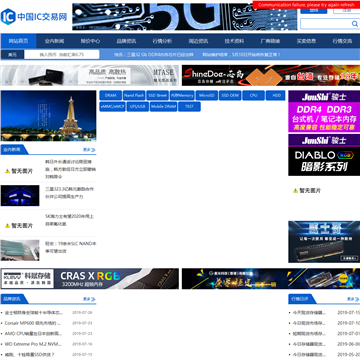Open the 厂商链接 navigation item

pyautogui.click(x=270, y=41)
